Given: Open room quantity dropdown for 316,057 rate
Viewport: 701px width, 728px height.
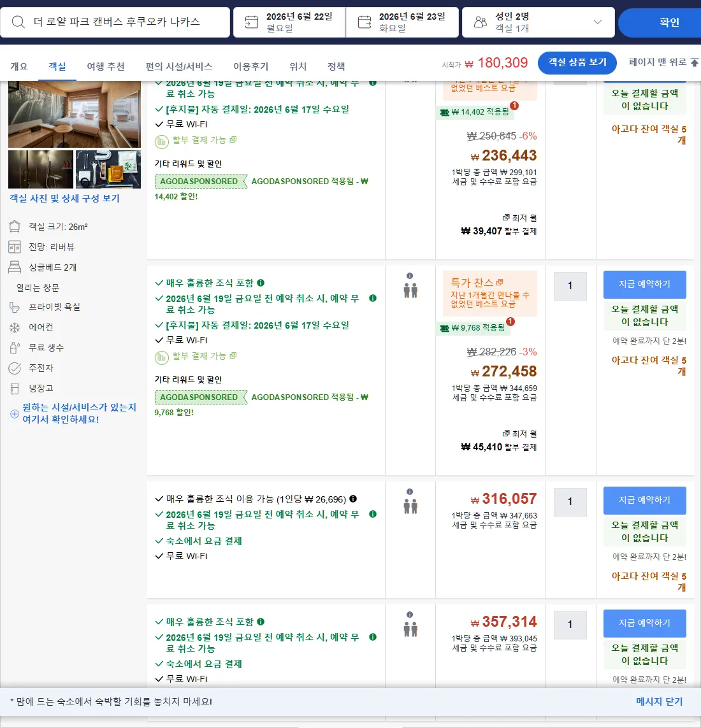Looking at the screenshot, I should pyautogui.click(x=570, y=501).
